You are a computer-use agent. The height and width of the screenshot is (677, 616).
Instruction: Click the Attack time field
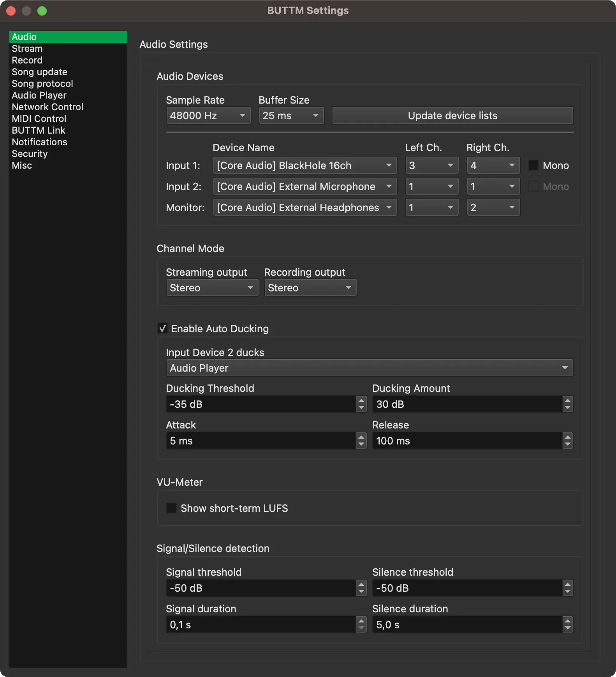click(x=261, y=441)
